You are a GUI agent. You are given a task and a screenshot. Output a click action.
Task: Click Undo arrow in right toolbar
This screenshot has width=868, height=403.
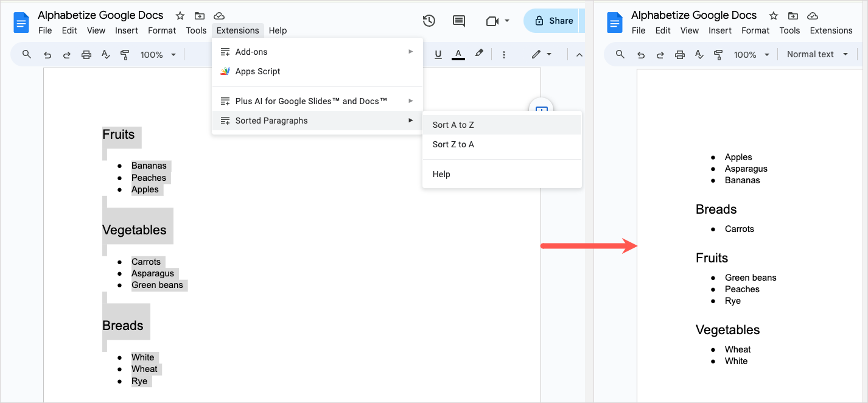click(x=641, y=55)
